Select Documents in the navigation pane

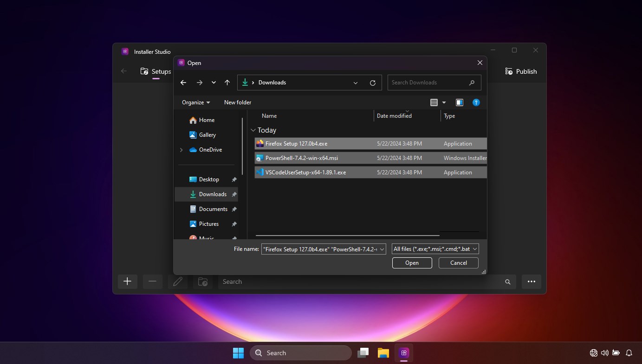(x=213, y=209)
